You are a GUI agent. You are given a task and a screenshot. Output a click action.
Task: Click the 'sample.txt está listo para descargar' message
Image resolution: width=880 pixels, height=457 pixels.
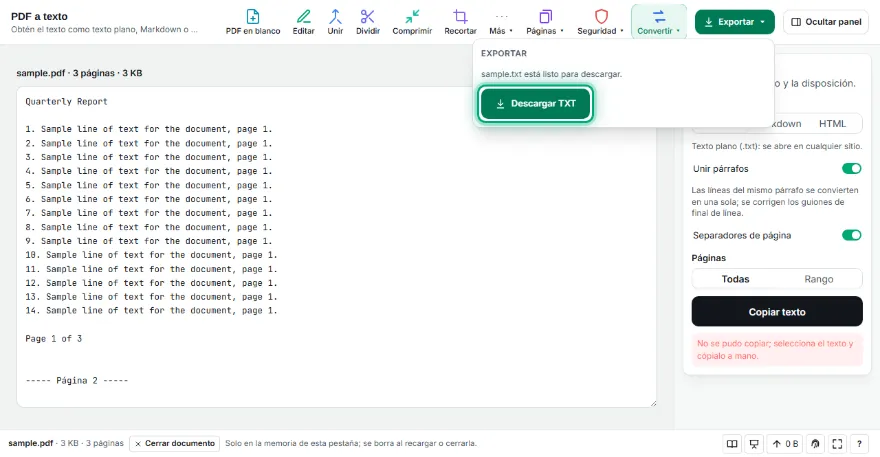click(551, 74)
